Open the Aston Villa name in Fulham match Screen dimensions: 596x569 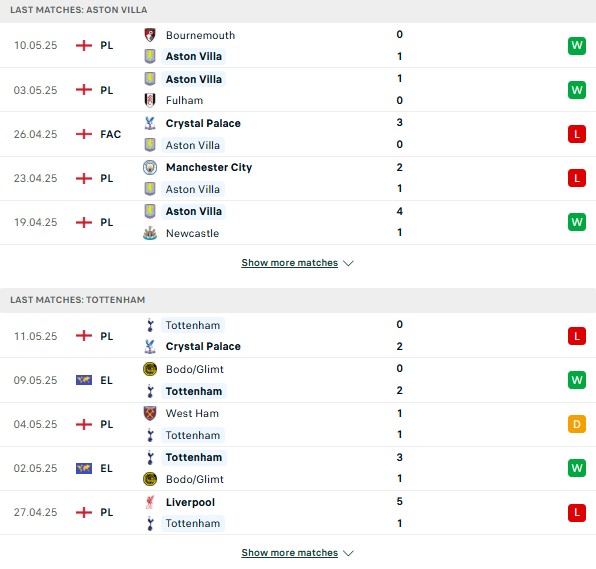tap(193, 79)
